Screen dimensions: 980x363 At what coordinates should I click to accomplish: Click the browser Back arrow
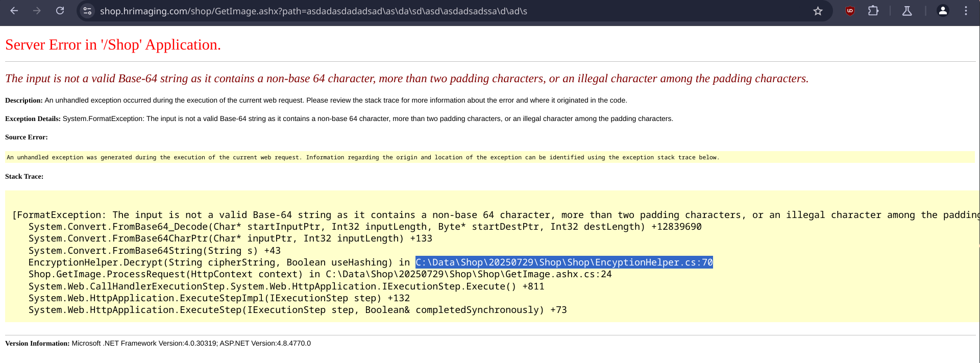pyautogui.click(x=14, y=11)
